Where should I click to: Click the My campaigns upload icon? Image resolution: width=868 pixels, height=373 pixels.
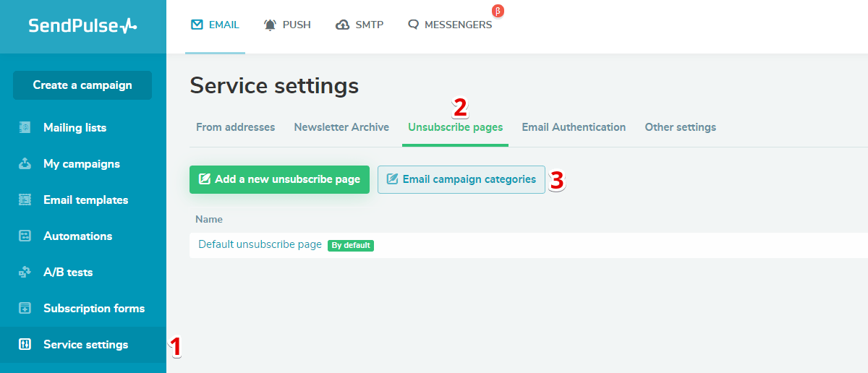pyautogui.click(x=25, y=164)
